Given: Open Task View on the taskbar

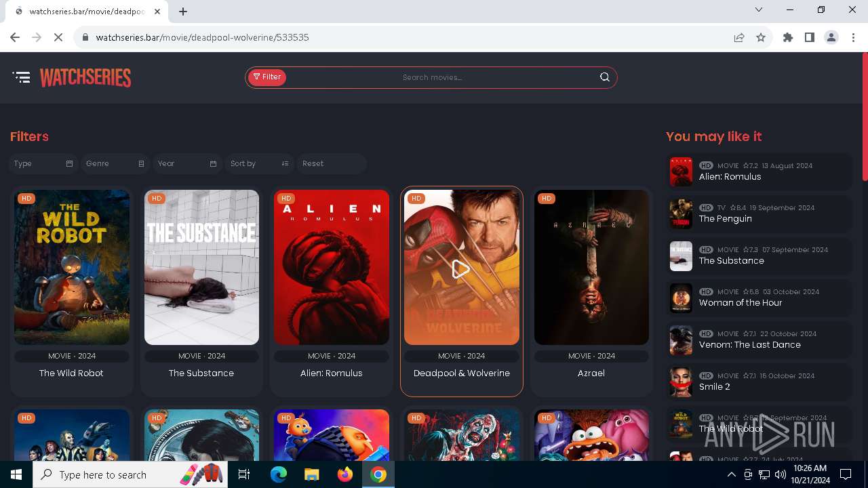Looking at the screenshot, I should tap(244, 474).
